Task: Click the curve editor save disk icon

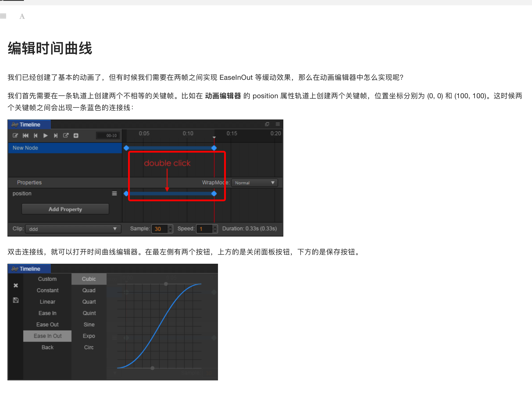Action: click(x=16, y=300)
